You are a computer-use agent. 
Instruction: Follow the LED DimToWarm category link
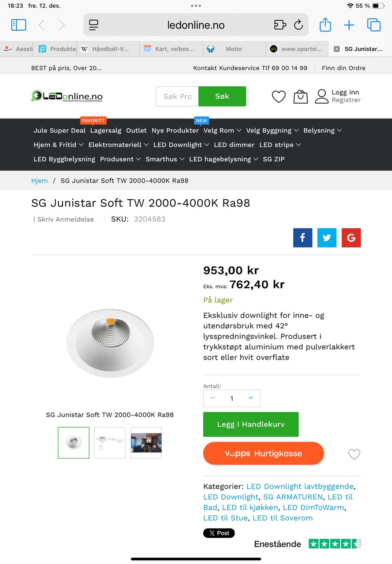point(313,507)
